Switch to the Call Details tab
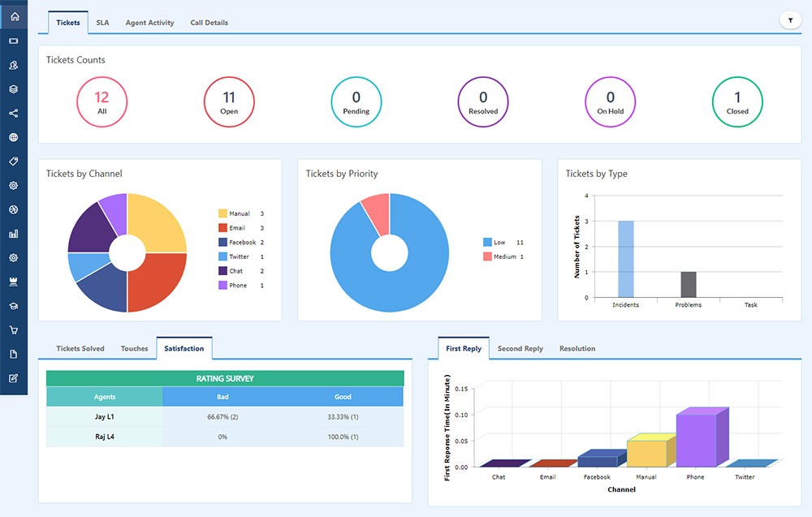812x517 pixels. pyautogui.click(x=209, y=23)
